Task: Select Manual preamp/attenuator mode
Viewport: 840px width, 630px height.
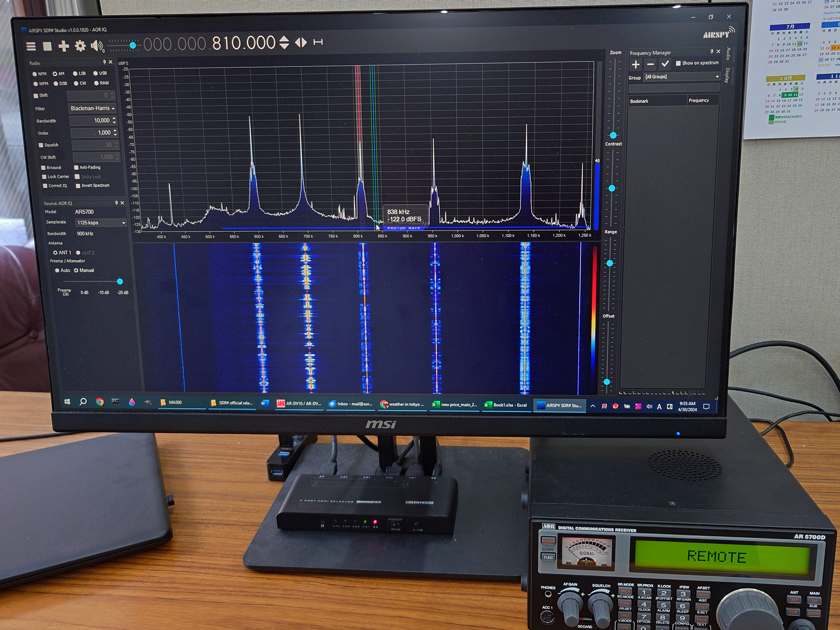Action: point(84,270)
